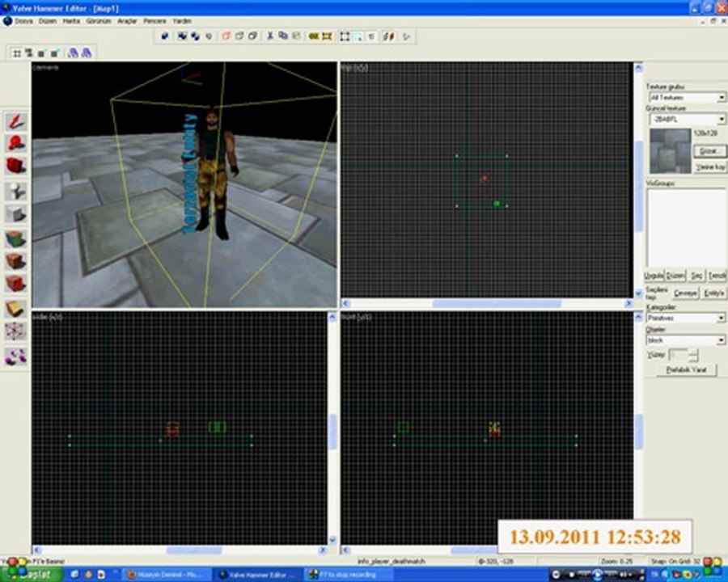Click the Hide Unselected Objects icon
This screenshot has width=728, height=582.
click(x=239, y=36)
